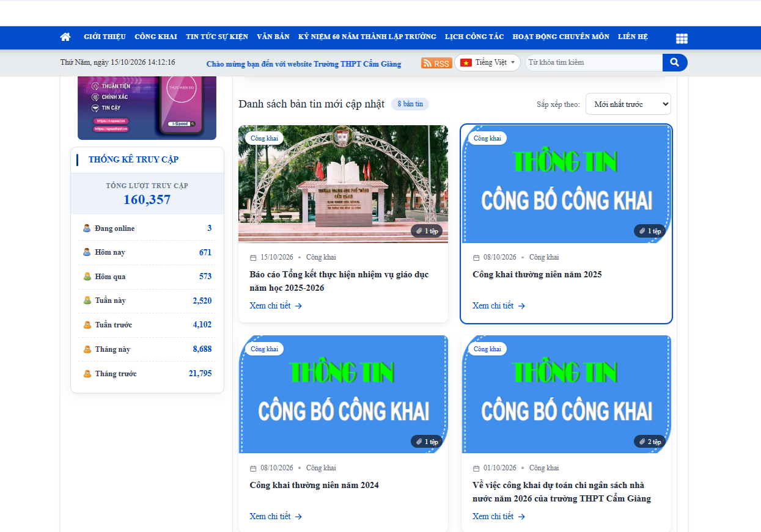
Task: Click the Tuần này user icon
Action: [87, 301]
